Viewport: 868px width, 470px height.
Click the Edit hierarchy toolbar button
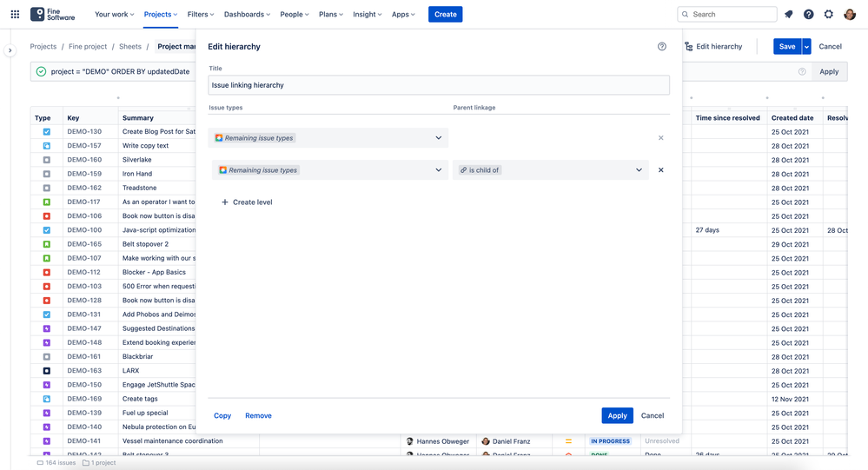pyautogui.click(x=713, y=47)
